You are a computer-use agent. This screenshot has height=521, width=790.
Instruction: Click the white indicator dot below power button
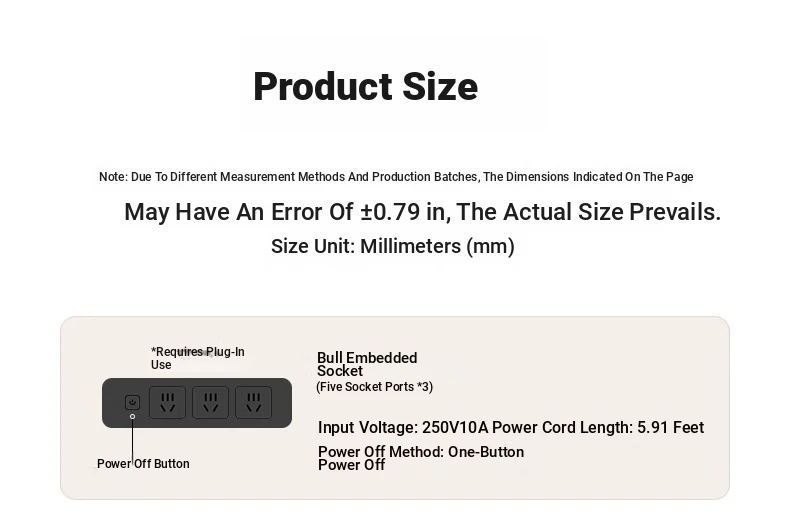133,417
